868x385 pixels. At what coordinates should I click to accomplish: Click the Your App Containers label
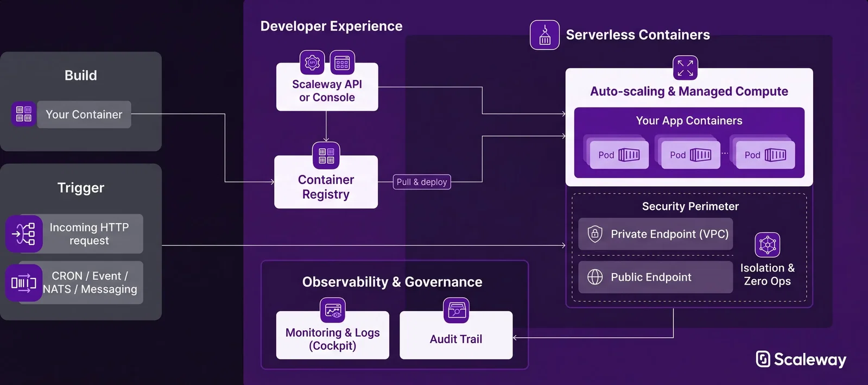point(689,121)
